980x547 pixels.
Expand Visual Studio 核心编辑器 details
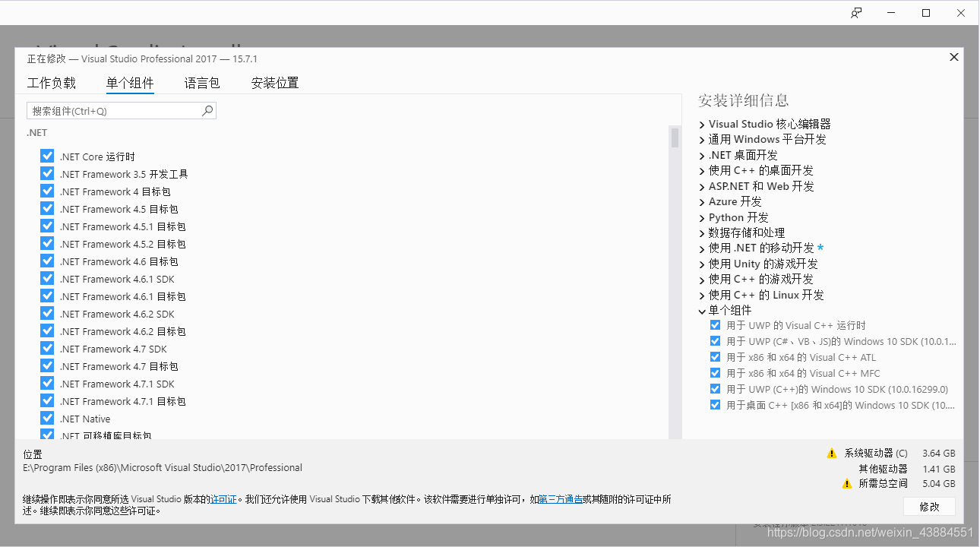click(x=702, y=124)
